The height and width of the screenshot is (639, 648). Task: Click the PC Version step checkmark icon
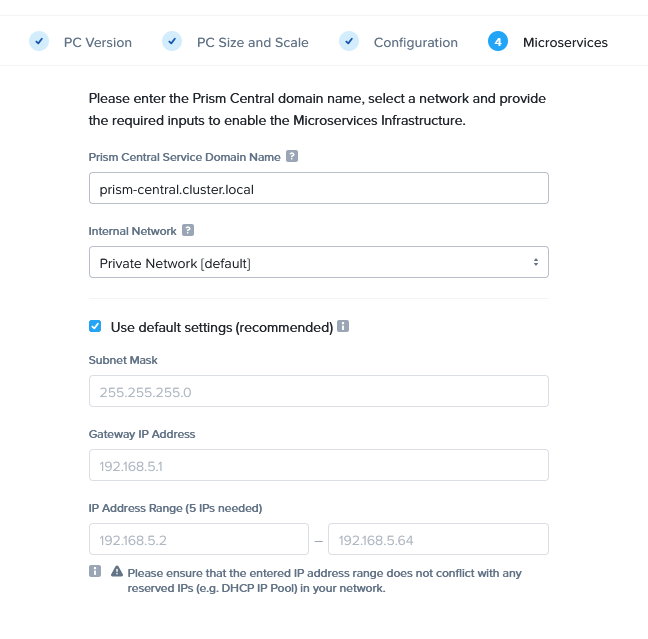click(39, 42)
